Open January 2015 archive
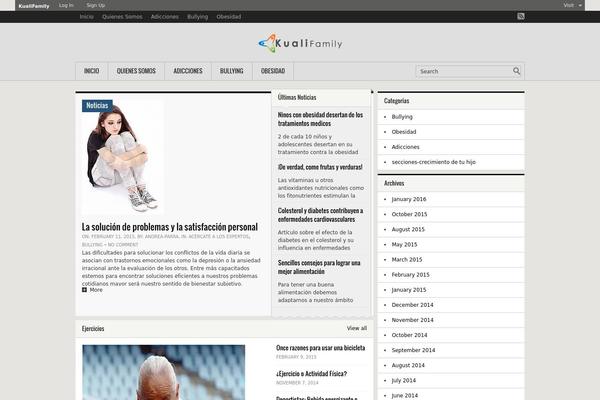 409,290
